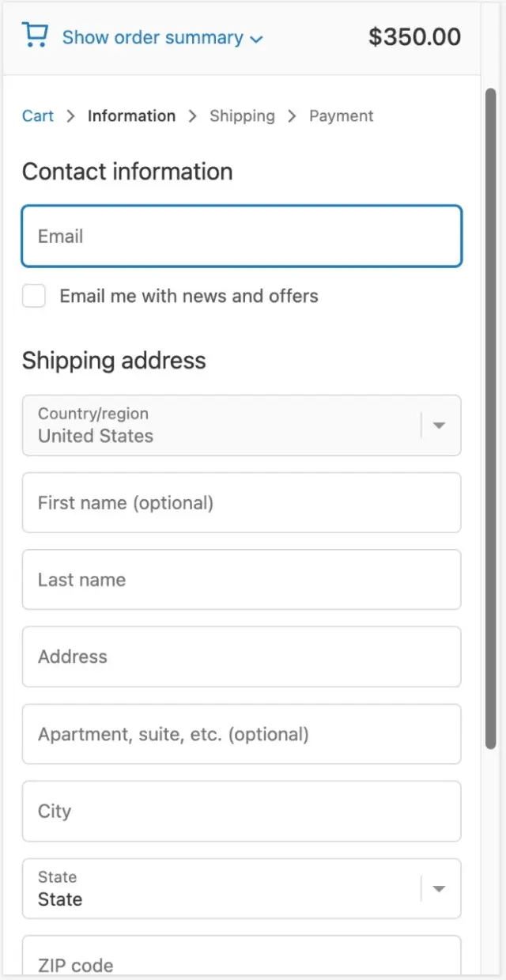The height and width of the screenshot is (980, 506).
Task: Click the First name (optional) field
Action: [x=242, y=503]
